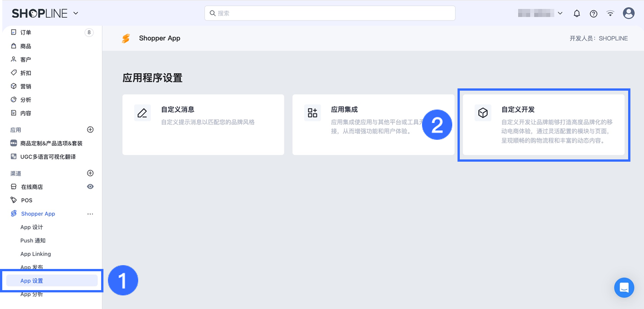This screenshot has height=309, width=644.
Task: Click the orders count badge 8
Action: coord(89,32)
